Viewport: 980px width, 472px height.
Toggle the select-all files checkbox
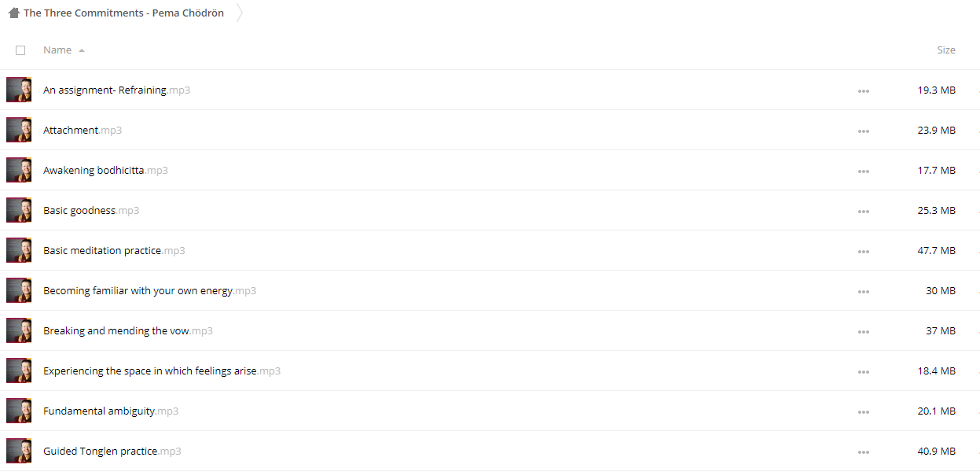click(x=20, y=50)
